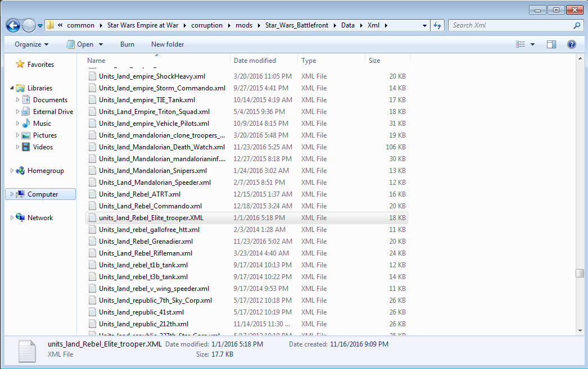Expand the Documents library
The width and height of the screenshot is (588, 369).
point(17,99)
